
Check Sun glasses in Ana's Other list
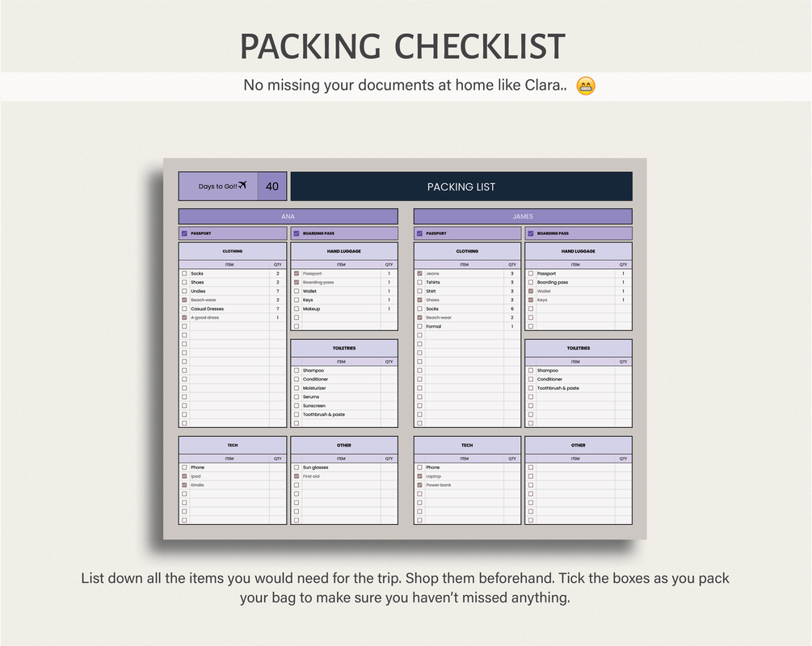297,468
